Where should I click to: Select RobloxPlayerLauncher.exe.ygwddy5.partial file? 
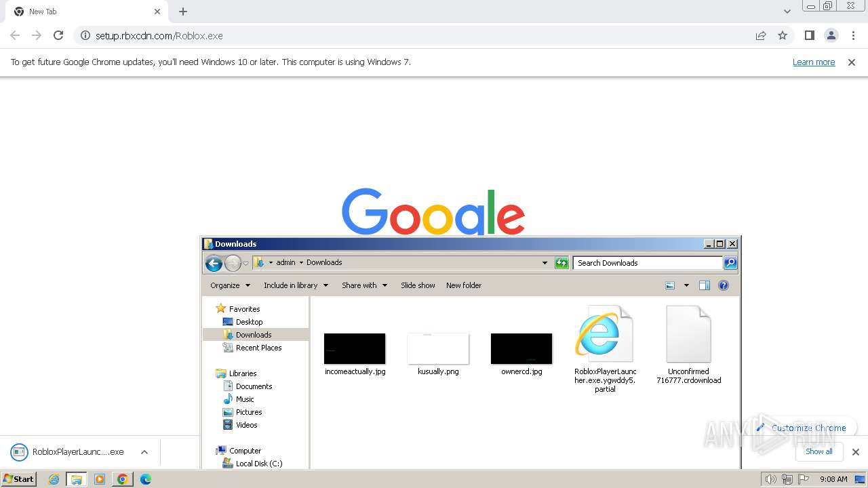(x=605, y=348)
